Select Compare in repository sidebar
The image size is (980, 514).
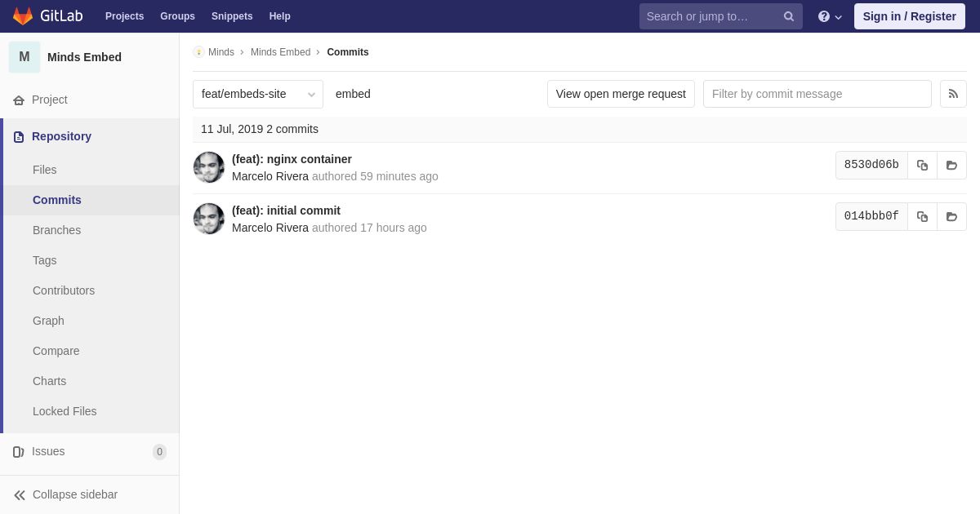pyautogui.click(x=56, y=351)
